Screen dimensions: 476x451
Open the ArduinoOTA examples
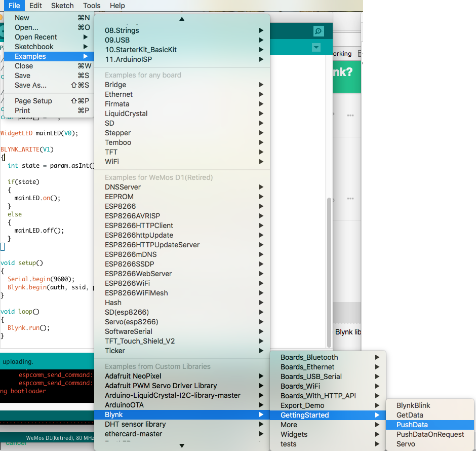click(x=182, y=405)
